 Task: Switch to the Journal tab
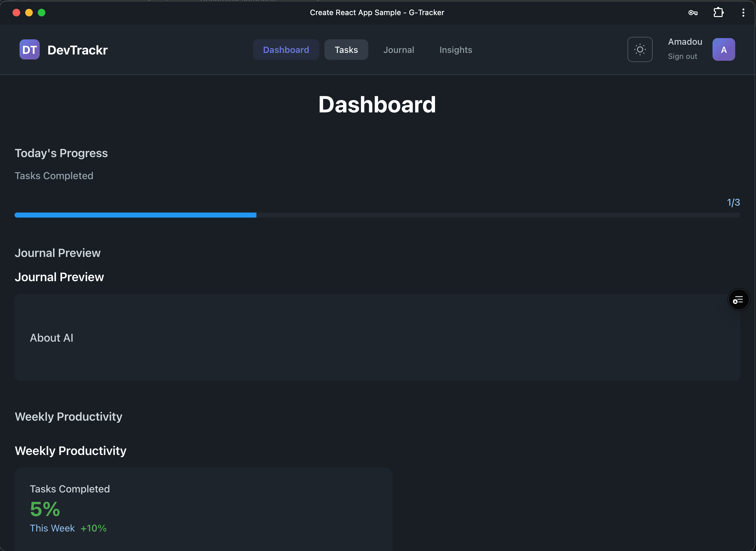click(399, 49)
